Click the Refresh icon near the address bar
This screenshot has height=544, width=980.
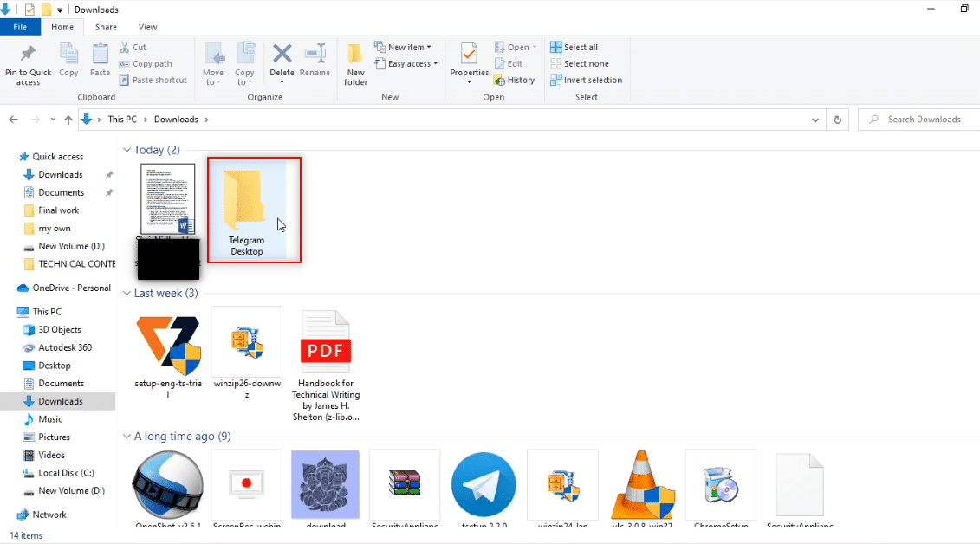coord(837,119)
